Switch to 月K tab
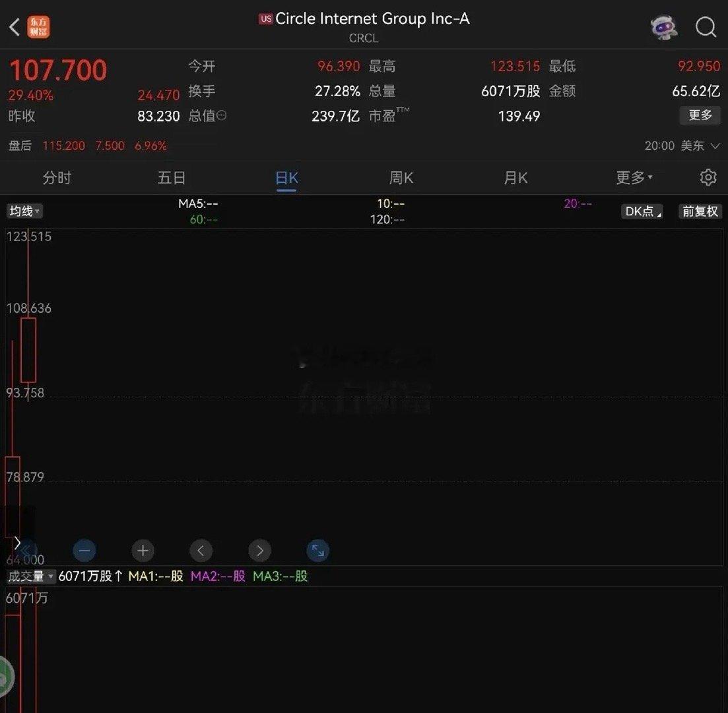Viewport: 728px width, 713px height. pos(516,178)
